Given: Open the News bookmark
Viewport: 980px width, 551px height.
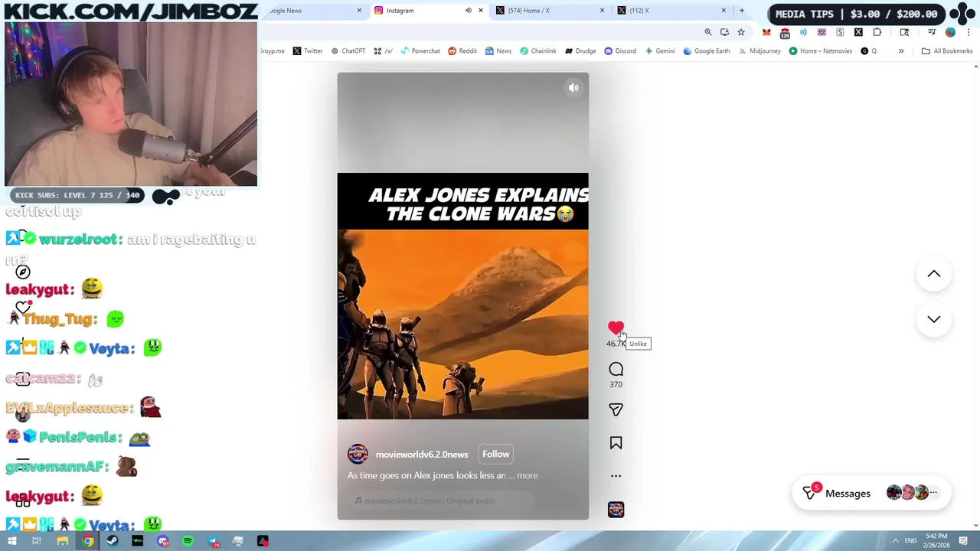Looking at the screenshot, I should tap(498, 51).
